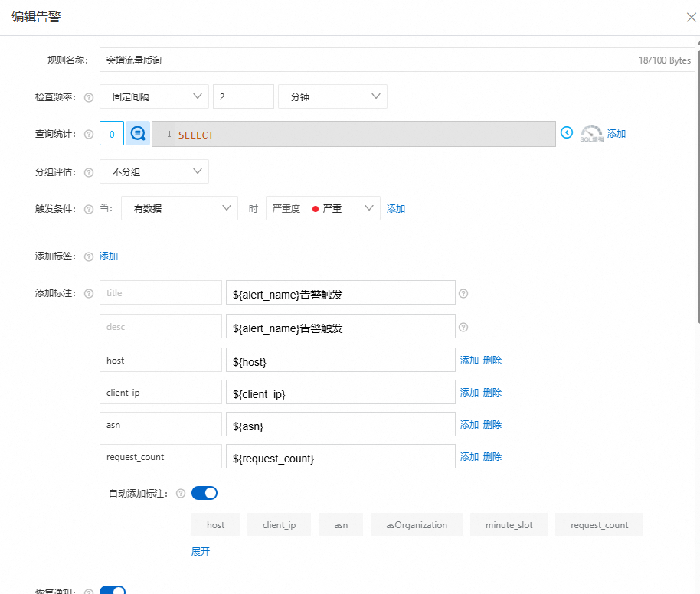Open the 分钟 time unit dropdown
Viewport: 700px width, 594px height.
coord(332,96)
